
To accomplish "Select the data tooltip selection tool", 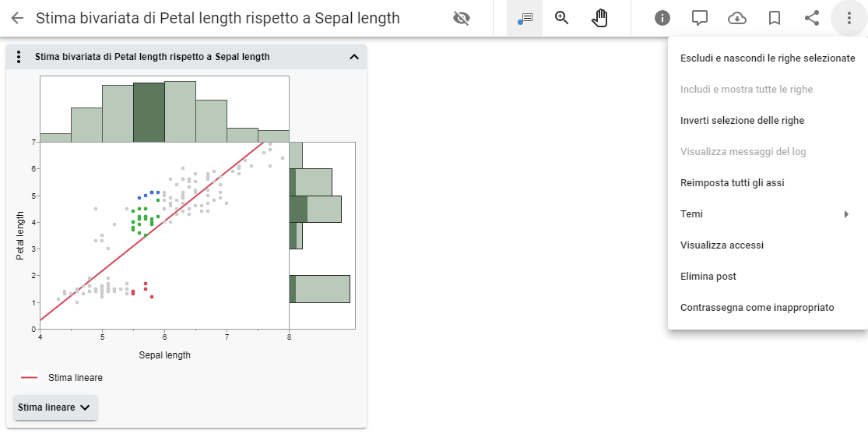I will [525, 18].
